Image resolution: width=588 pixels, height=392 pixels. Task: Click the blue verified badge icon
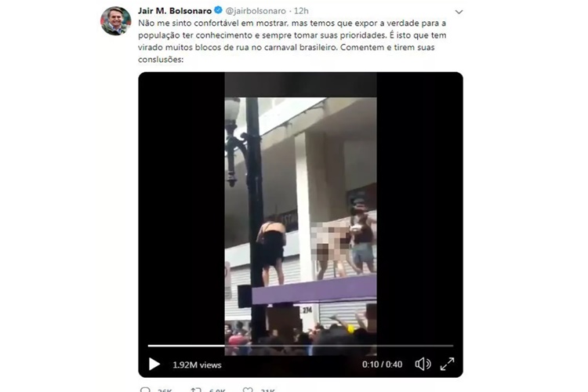tap(218, 10)
